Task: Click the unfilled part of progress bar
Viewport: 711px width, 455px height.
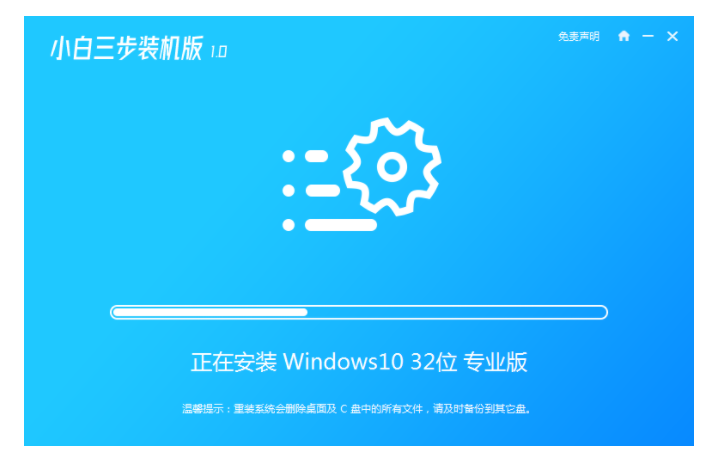Action: (x=457, y=312)
